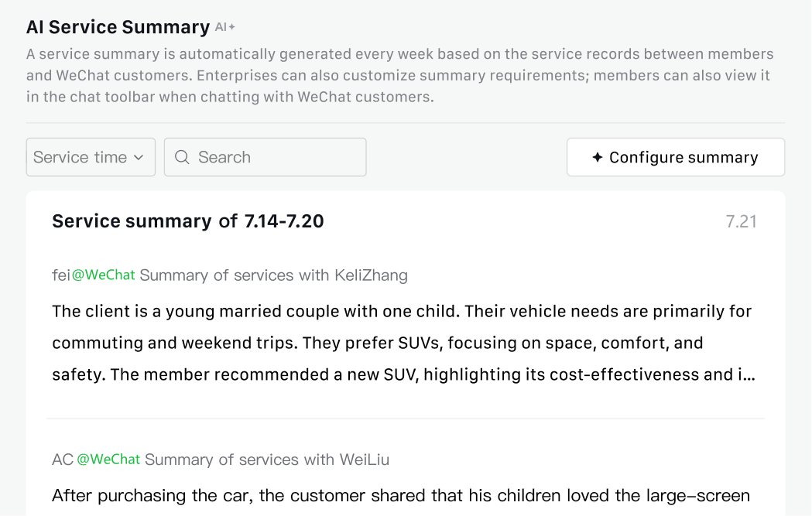Click the 'AI Service Summary' page title

pos(118,27)
